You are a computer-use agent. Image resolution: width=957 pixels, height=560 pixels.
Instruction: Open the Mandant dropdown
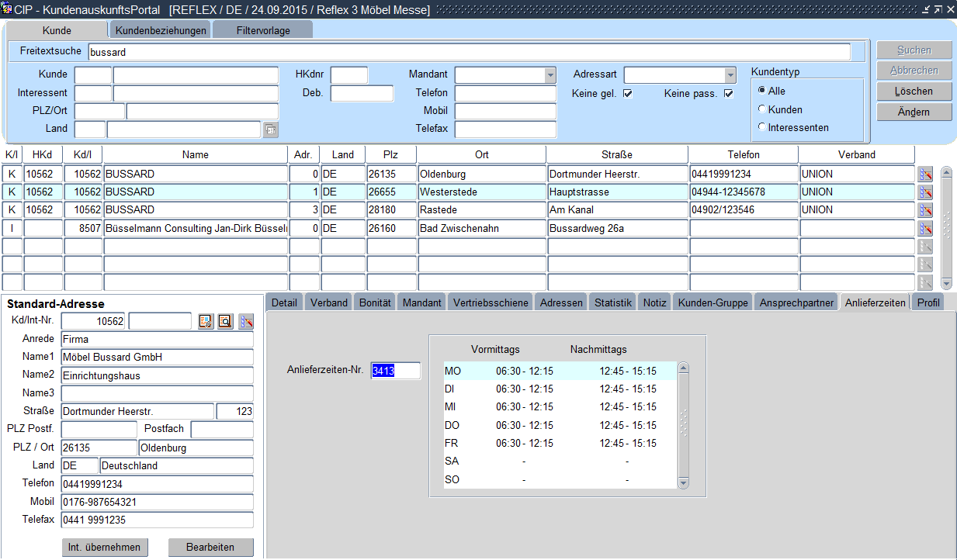tap(550, 75)
